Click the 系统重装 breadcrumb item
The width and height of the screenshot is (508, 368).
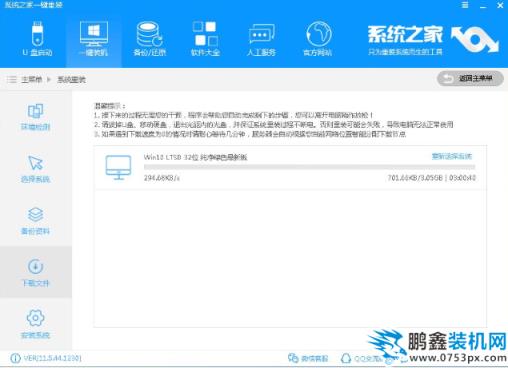tap(71, 79)
